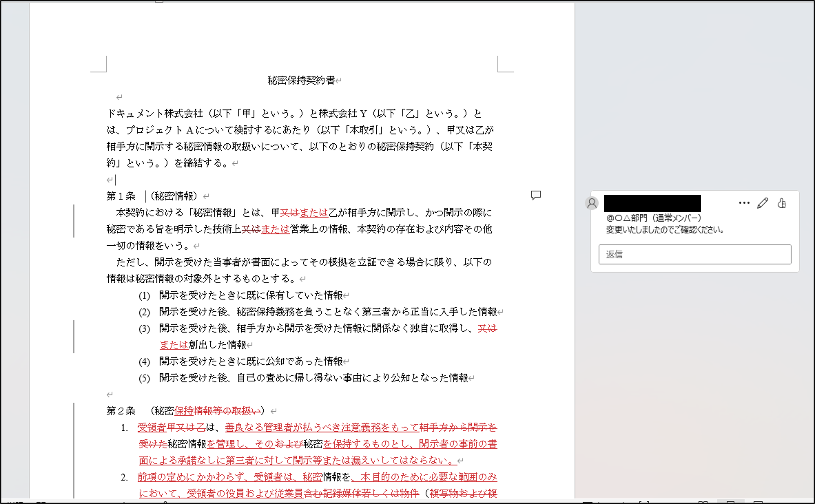Image resolution: width=815 pixels, height=504 pixels.
Task: Click the avatar icon on the comment card
Action: pyautogui.click(x=592, y=203)
